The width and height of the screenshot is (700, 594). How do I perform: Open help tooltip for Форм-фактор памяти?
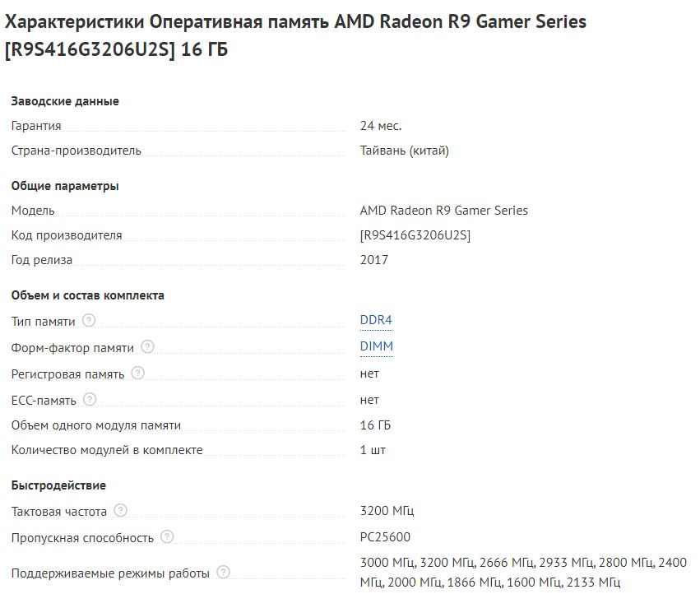[x=147, y=347]
